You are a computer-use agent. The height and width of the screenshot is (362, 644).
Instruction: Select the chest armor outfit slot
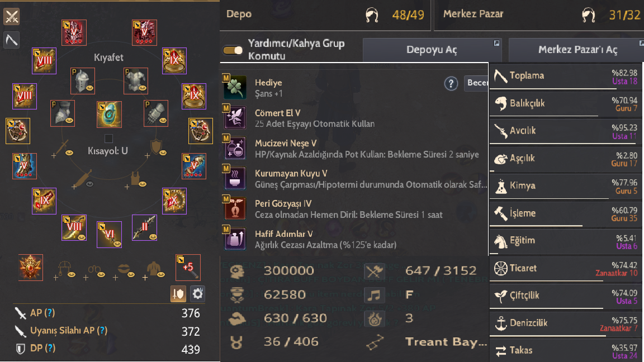click(x=136, y=82)
